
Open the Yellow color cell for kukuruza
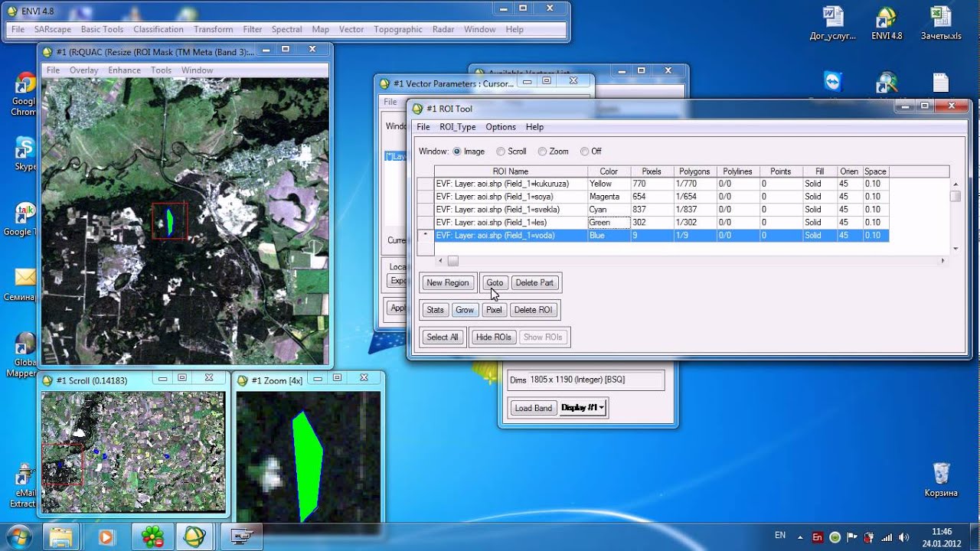point(609,184)
